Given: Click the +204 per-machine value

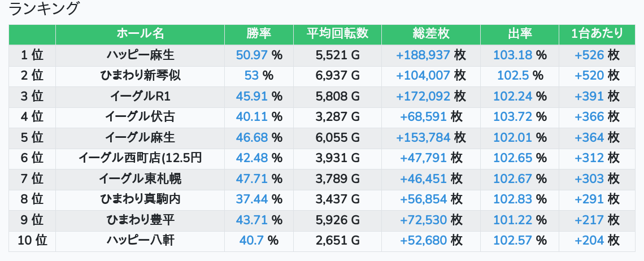Looking at the screenshot, I should coord(589,241).
